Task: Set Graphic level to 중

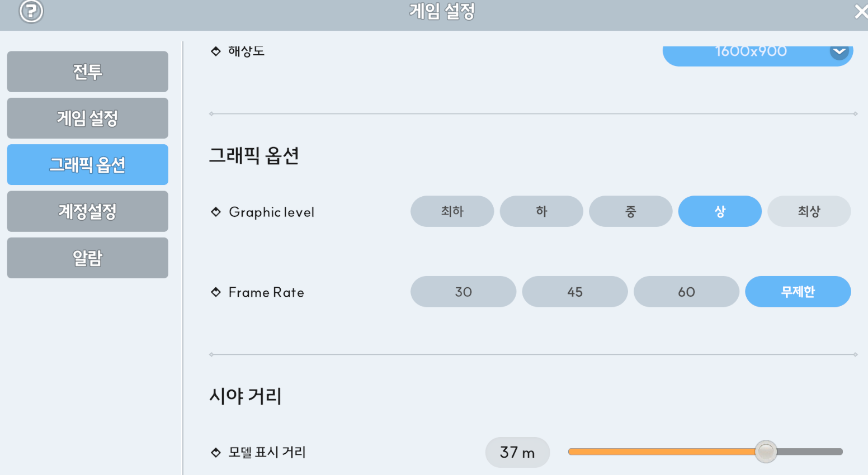Action: click(630, 211)
